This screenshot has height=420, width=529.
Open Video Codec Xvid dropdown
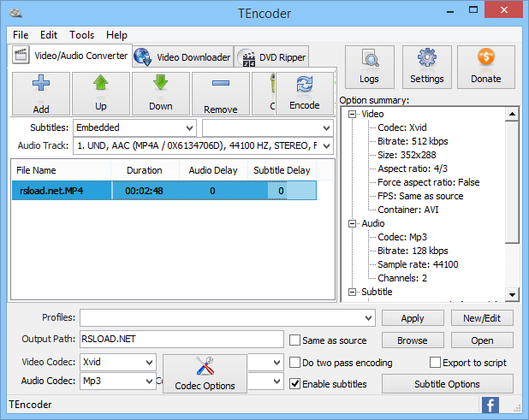point(118,362)
